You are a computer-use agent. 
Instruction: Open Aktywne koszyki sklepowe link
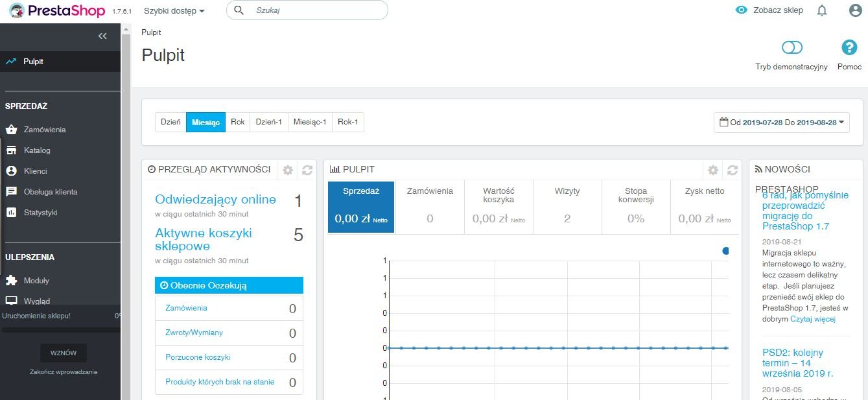(204, 239)
